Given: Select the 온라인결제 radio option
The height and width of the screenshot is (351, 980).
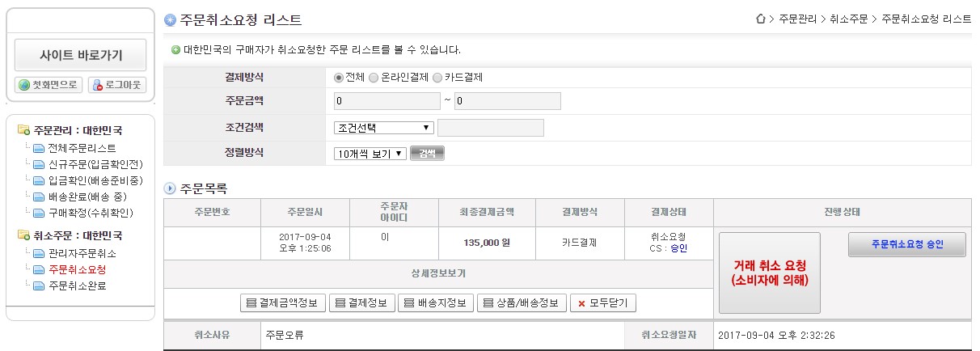Looking at the screenshot, I should 373,78.
